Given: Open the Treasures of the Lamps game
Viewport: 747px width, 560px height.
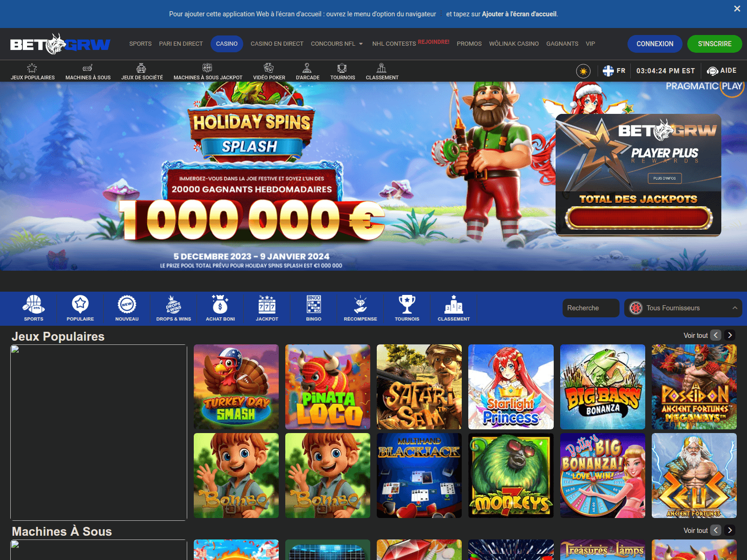Looking at the screenshot, I should click(603, 550).
